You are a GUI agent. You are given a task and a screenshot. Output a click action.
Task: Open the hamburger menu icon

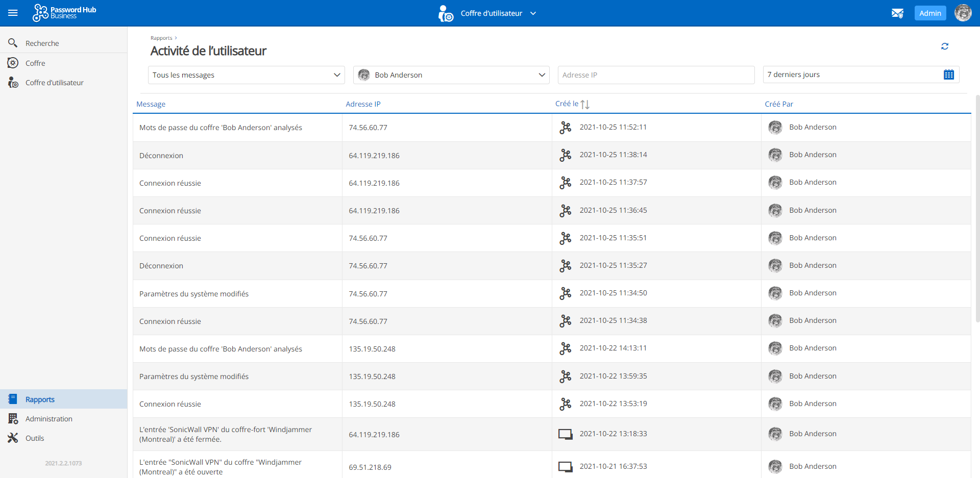[13, 13]
